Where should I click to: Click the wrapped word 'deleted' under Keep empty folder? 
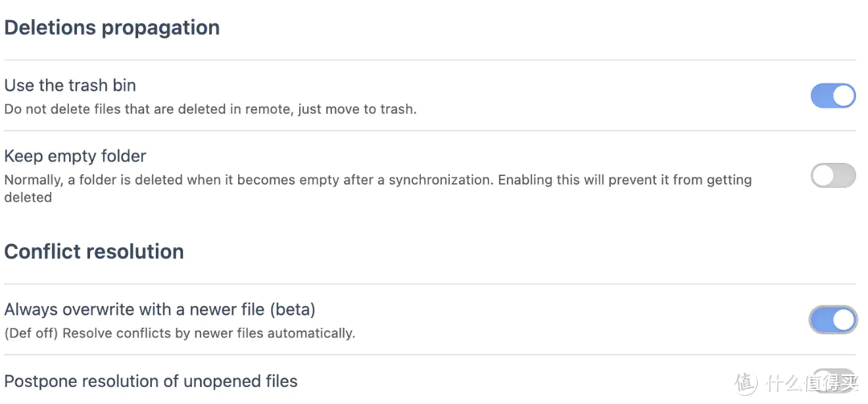[x=27, y=198]
